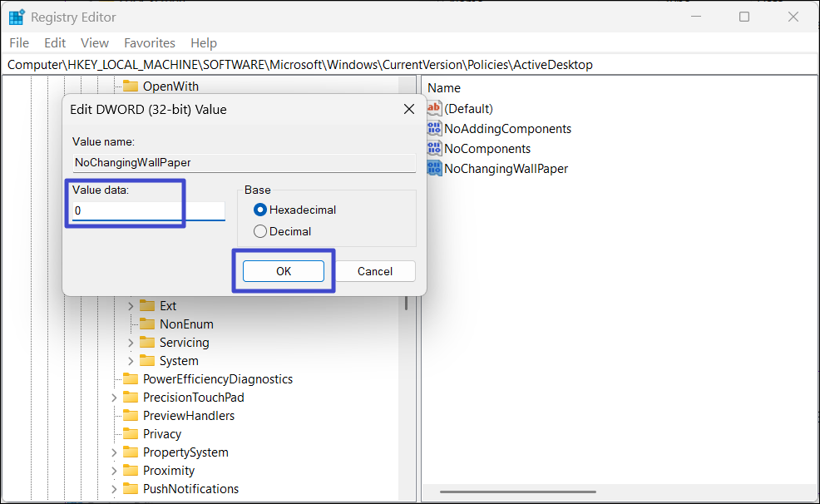Open the Edit menu
820x504 pixels.
tap(55, 43)
